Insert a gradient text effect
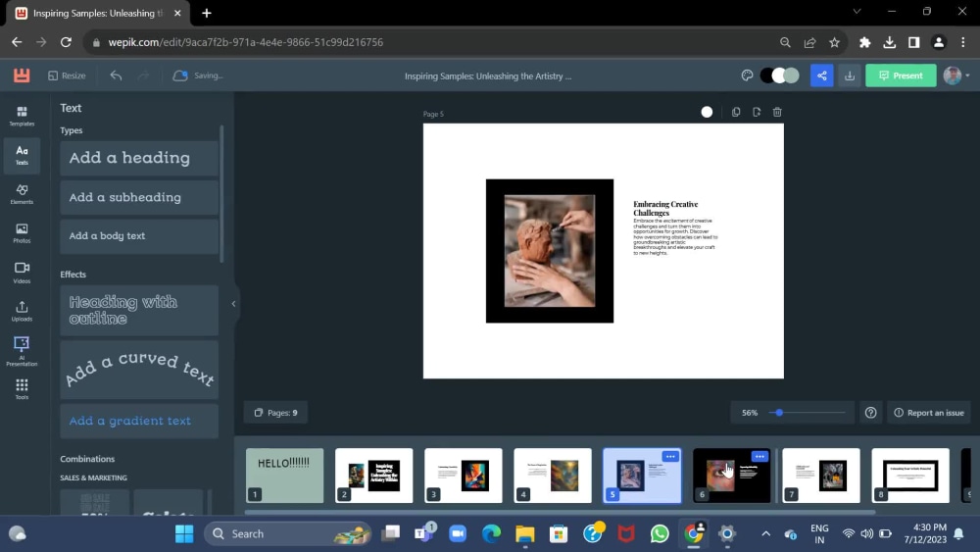This screenshot has height=552, width=980. (x=139, y=421)
